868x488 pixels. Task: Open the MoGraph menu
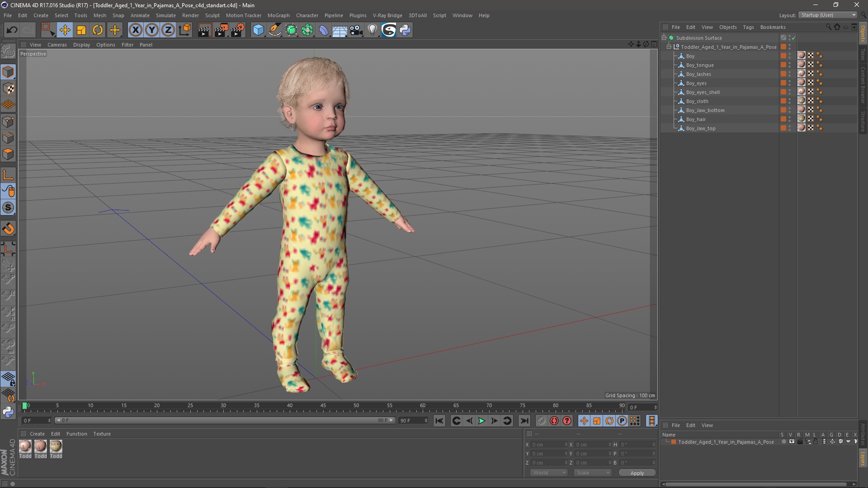coord(278,15)
